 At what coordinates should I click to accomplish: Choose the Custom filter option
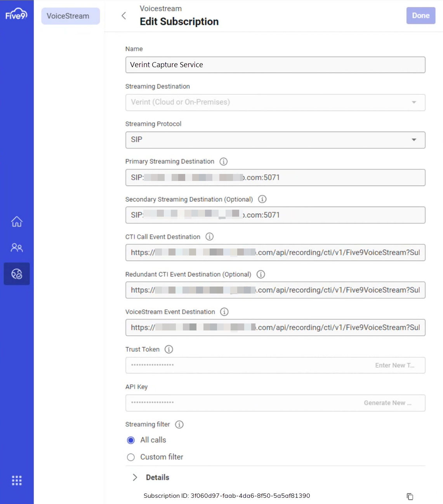pos(131,457)
